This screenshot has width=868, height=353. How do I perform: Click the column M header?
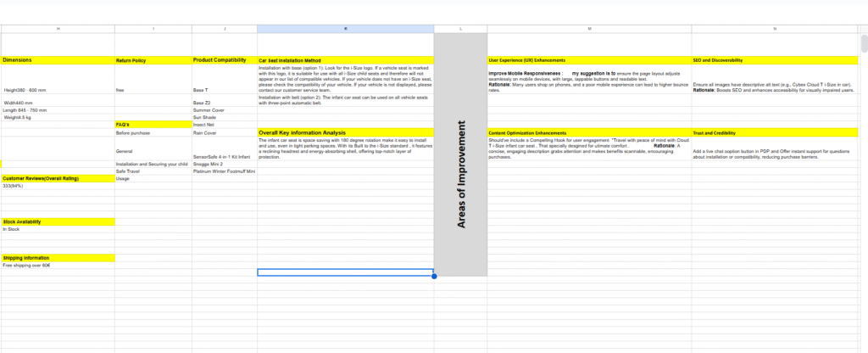(589, 29)
